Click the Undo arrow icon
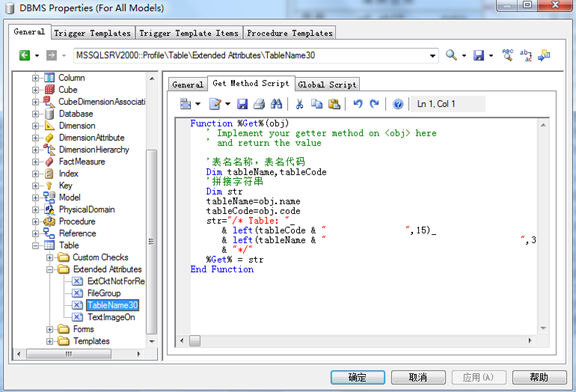Viewport: 576px width, 392px height. point(357,104)
